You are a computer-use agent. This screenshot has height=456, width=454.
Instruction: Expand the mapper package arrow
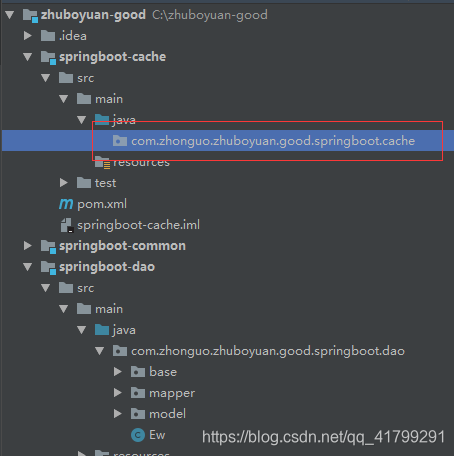(x=118, y=393)
